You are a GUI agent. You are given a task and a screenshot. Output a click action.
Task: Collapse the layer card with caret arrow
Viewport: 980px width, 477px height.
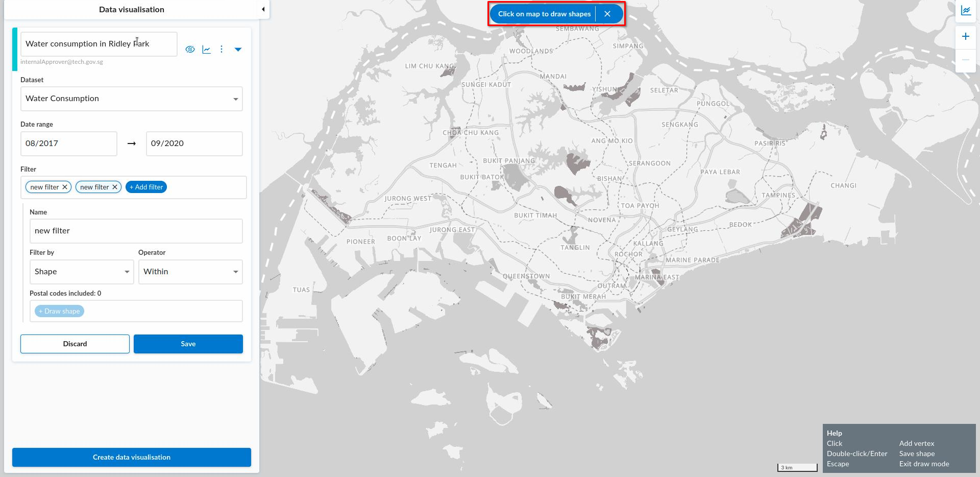click(x=238, y=50)
